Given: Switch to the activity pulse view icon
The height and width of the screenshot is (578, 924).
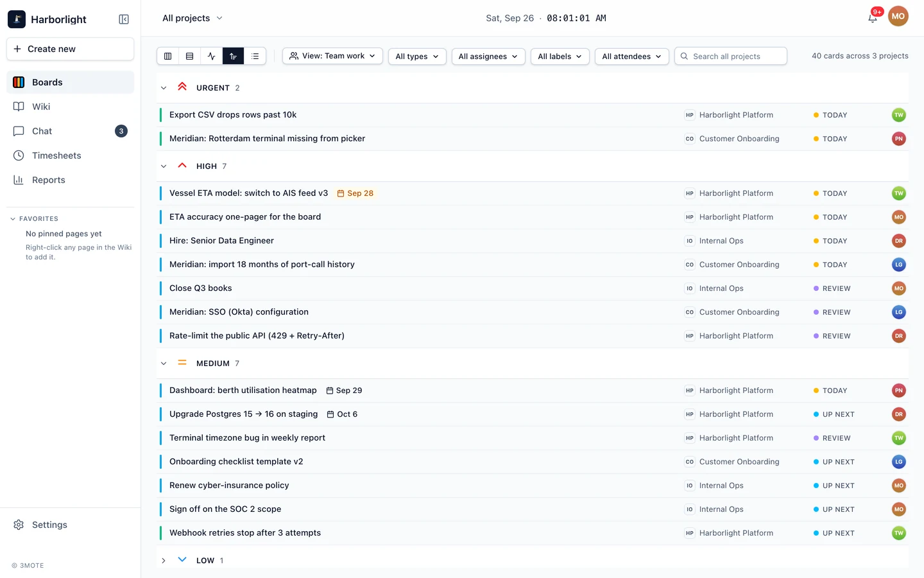Looking at the screenshot, I should (x=212, y=57).
